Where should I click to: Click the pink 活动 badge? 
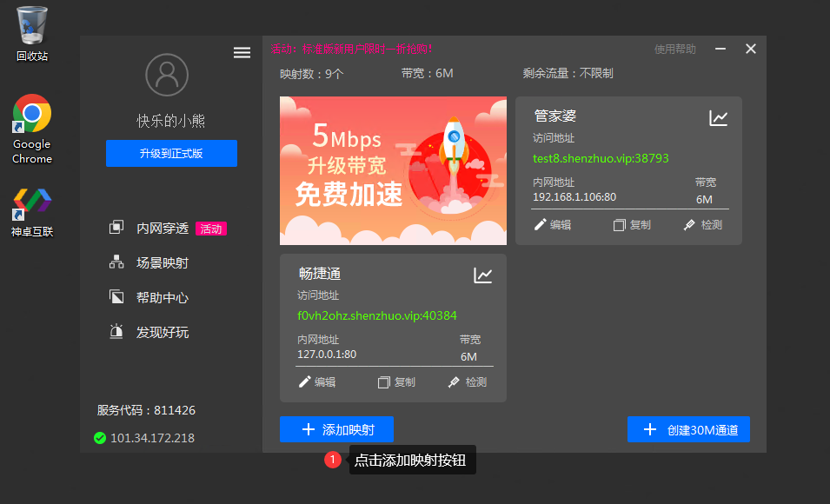pos(211,229)
